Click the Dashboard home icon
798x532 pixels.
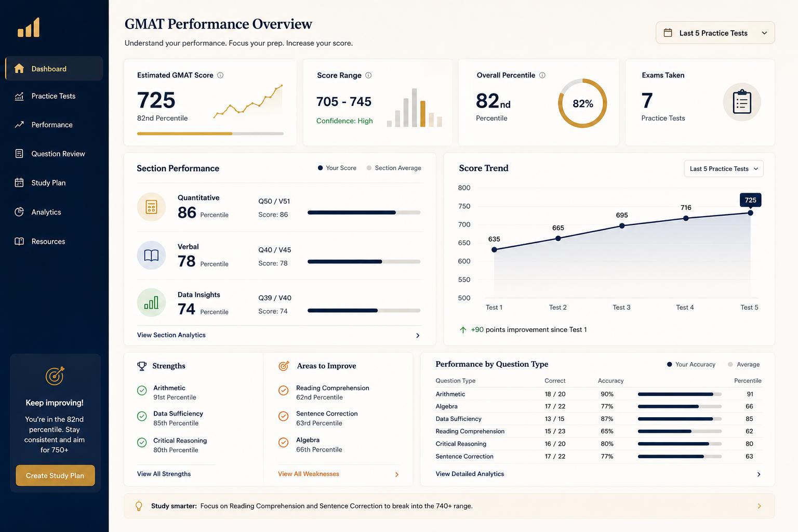pyautogui.click(x=19, y=69)
